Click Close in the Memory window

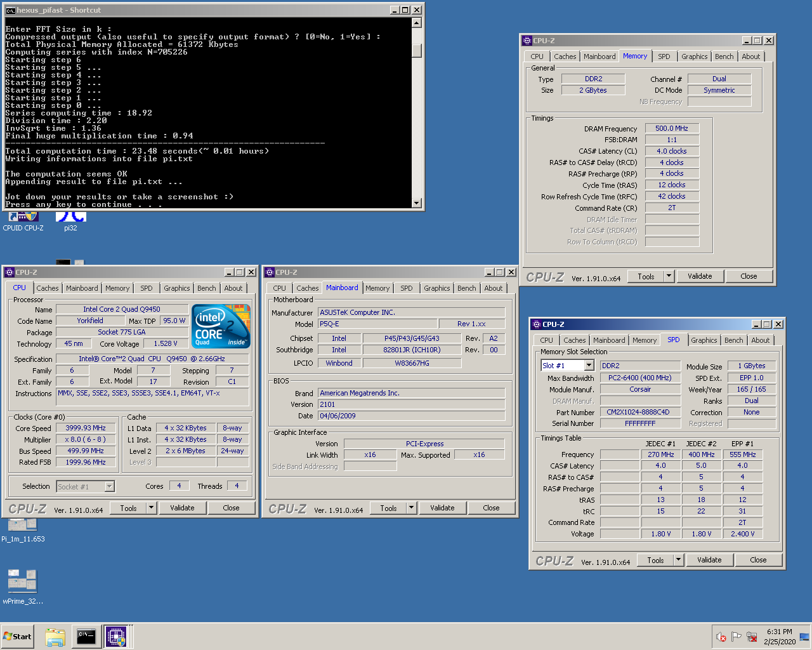point(749,276)
